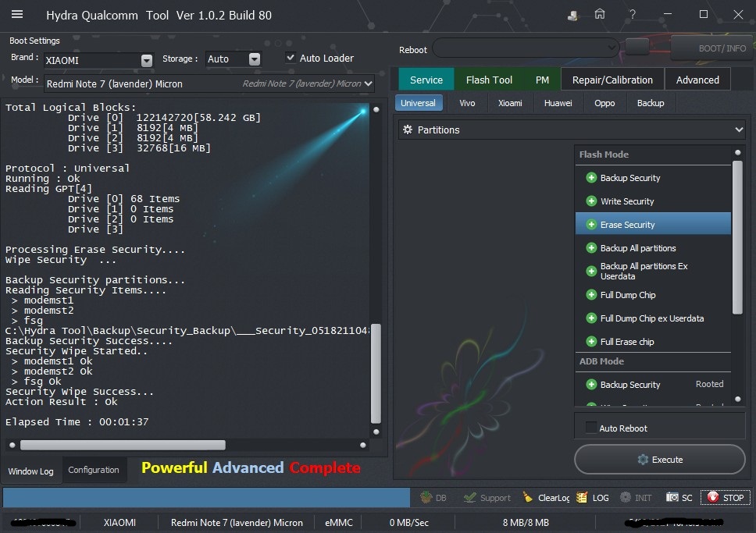Open the hamburger menu
The width and height of the screenshot is (756, 533).
coord(17,15)
